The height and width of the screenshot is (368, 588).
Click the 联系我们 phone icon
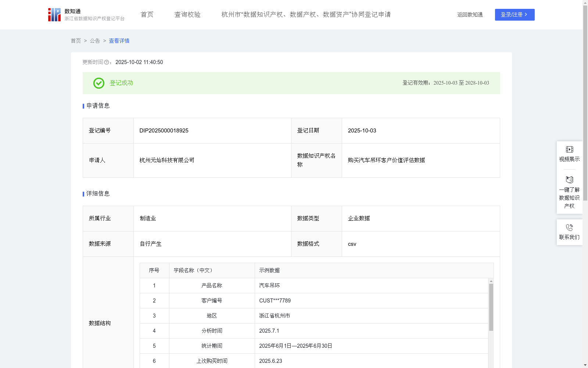coord(569,227)
